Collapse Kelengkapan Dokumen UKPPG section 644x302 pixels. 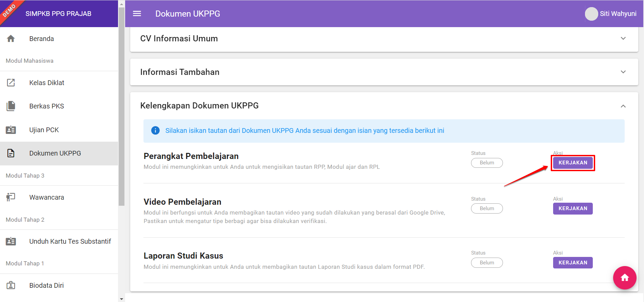623,106
